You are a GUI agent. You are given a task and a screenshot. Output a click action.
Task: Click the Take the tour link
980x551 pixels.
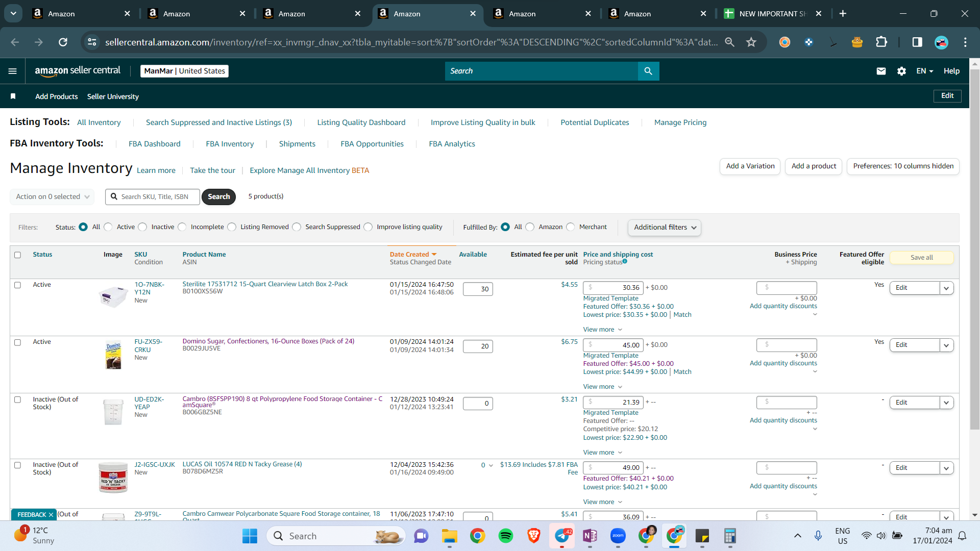pos(212,170)
